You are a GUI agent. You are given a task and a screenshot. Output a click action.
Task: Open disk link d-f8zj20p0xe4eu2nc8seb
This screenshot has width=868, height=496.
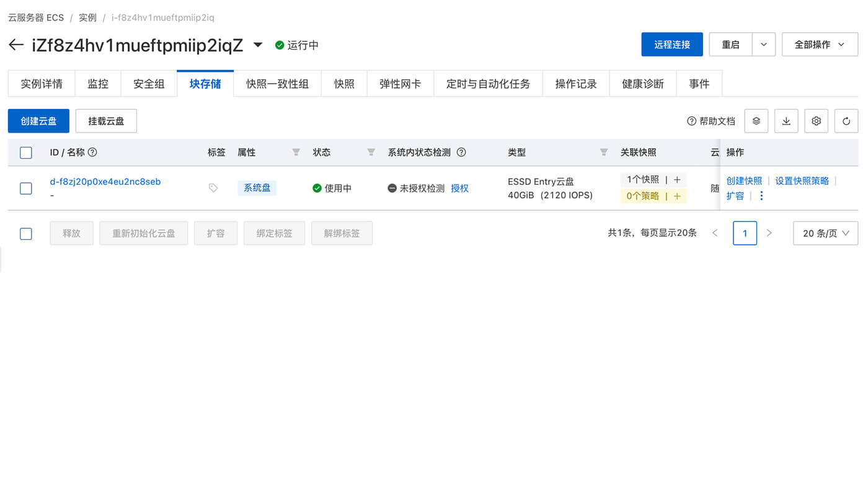[x=105, y=182]
